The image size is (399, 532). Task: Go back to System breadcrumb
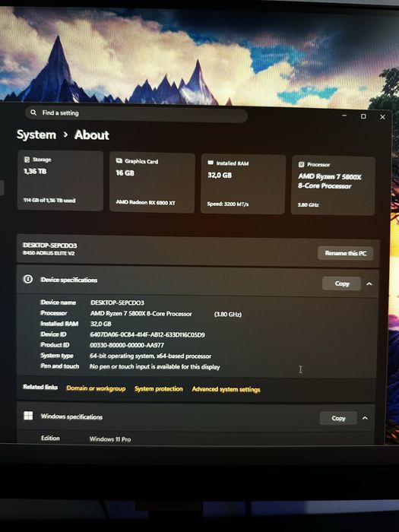36,135
